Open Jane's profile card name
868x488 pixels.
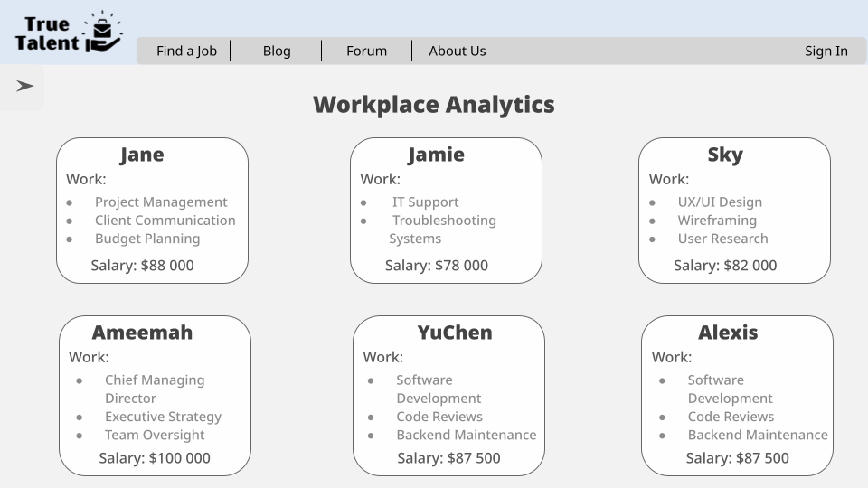(x=142, y=155)
